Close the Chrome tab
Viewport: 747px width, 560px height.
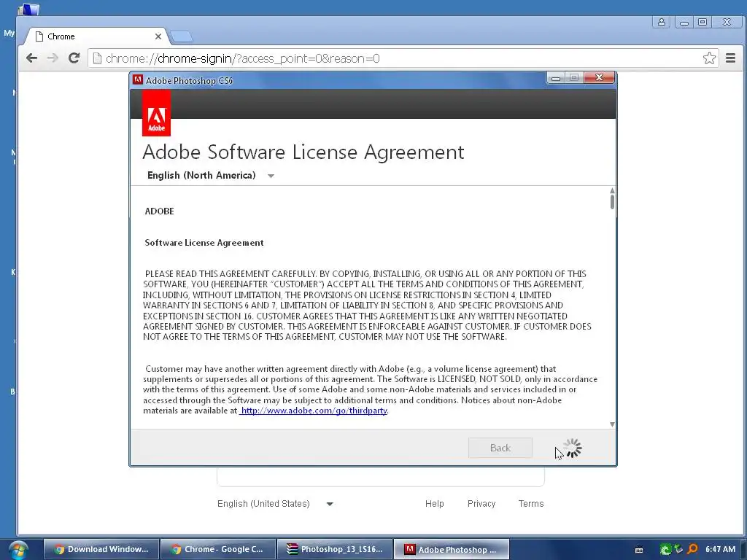point(158,36)
